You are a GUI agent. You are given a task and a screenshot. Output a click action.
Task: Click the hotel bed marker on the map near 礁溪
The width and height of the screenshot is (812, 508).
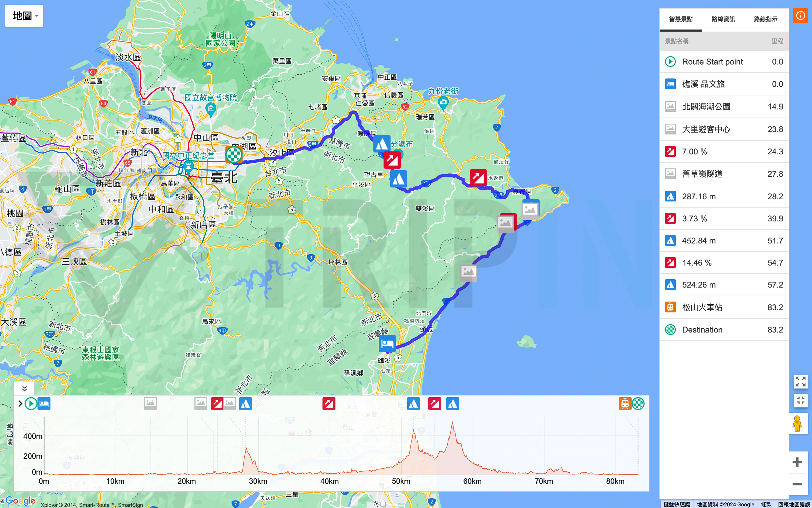tap(387, 344)
